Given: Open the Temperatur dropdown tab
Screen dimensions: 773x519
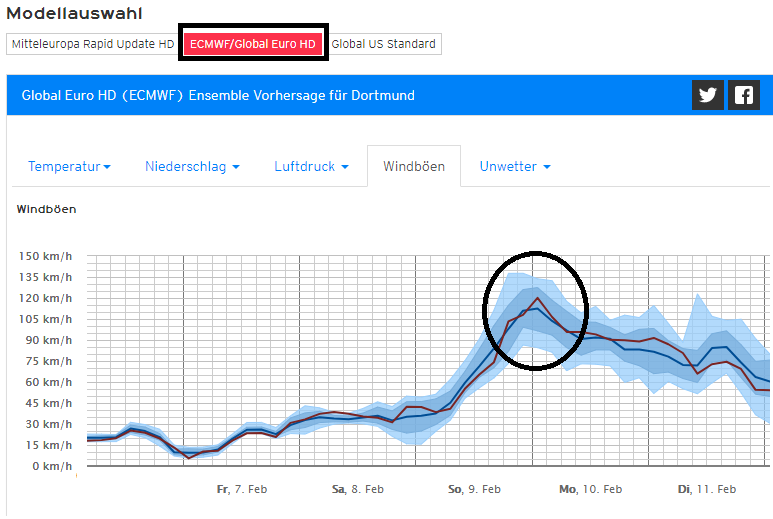Looking at the screenshot, I should coord(69,167).
